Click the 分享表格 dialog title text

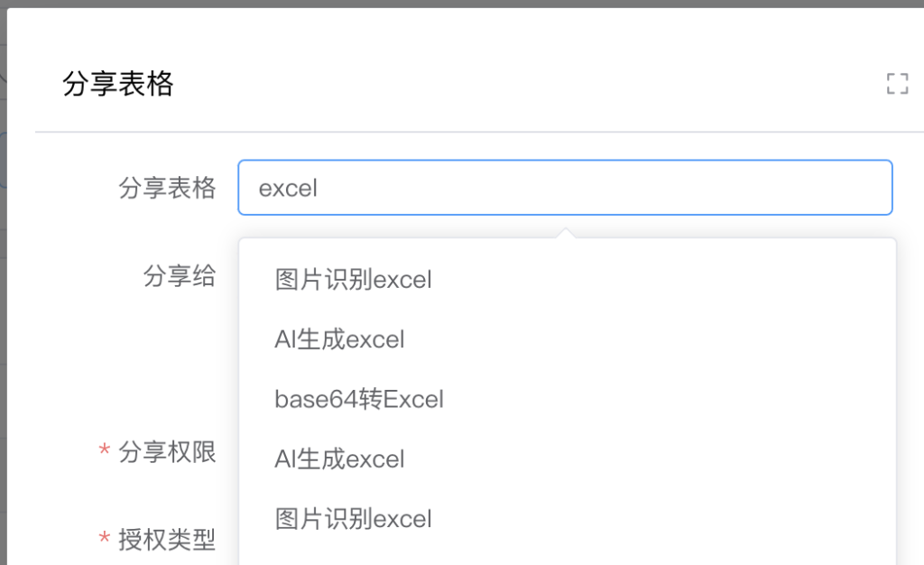click(118, 84)
